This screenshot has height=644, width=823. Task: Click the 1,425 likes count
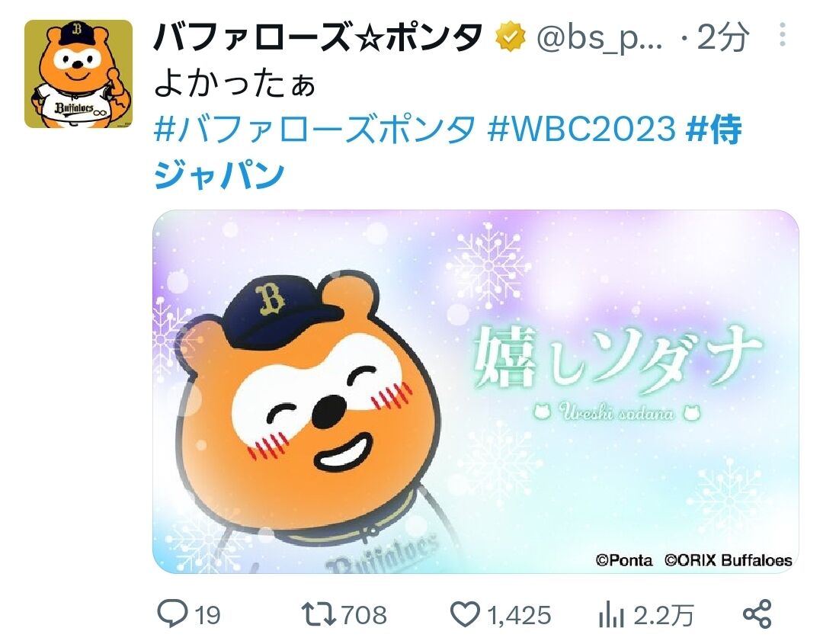click(x=519, y=614)
